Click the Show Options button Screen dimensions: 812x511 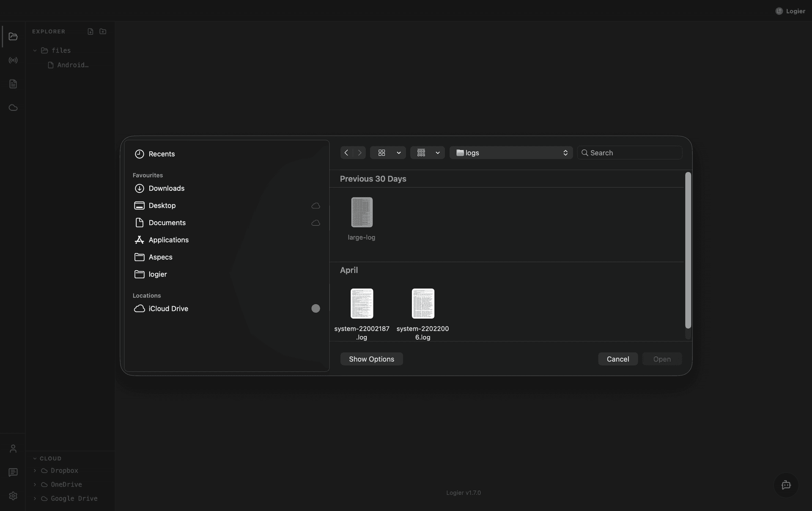[x=371, y=359]
